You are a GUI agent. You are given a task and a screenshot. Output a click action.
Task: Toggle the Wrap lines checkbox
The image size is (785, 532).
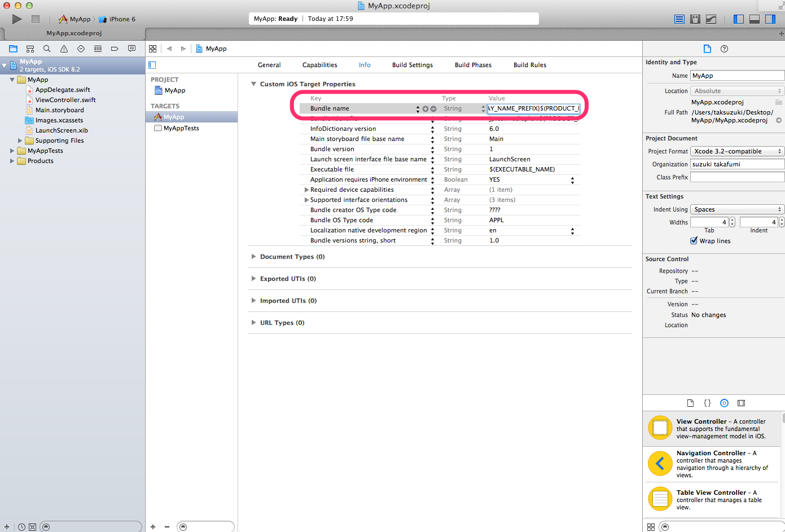click(x=694, y=241)
